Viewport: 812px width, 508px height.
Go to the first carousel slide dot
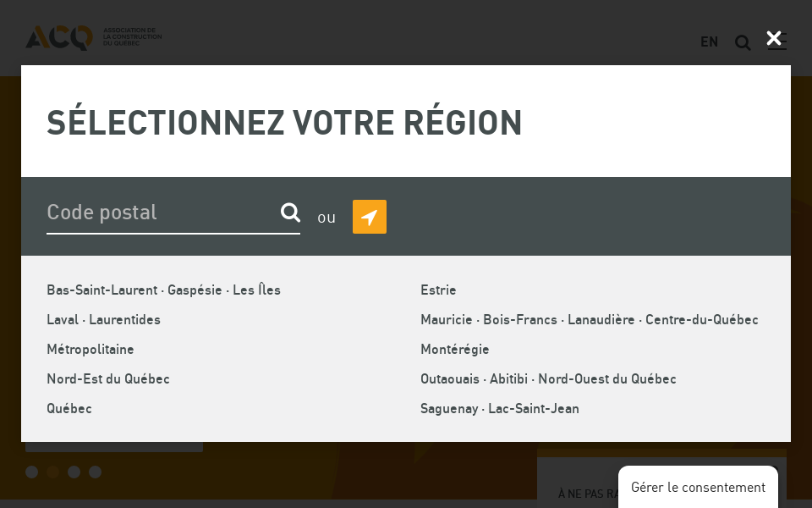pyautogui.click(x=32, y=472)
